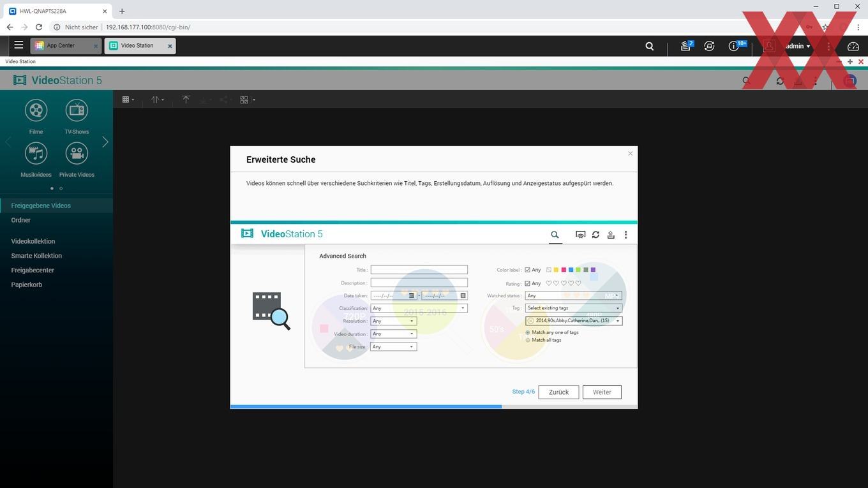Click the upload arrow in VideoStation toolbar

point(186,100)
